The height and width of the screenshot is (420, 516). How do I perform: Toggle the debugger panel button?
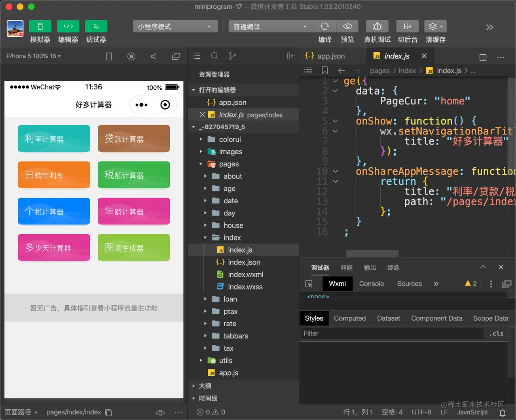point(96,26)
